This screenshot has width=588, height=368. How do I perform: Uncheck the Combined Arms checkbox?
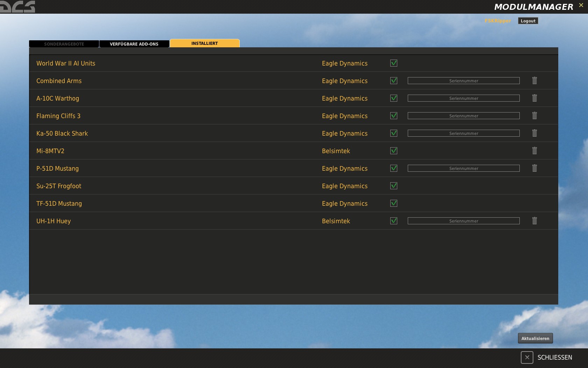[394, 81]
